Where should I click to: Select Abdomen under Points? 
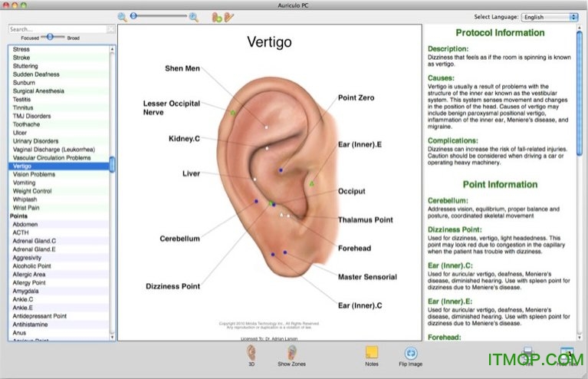59,224
